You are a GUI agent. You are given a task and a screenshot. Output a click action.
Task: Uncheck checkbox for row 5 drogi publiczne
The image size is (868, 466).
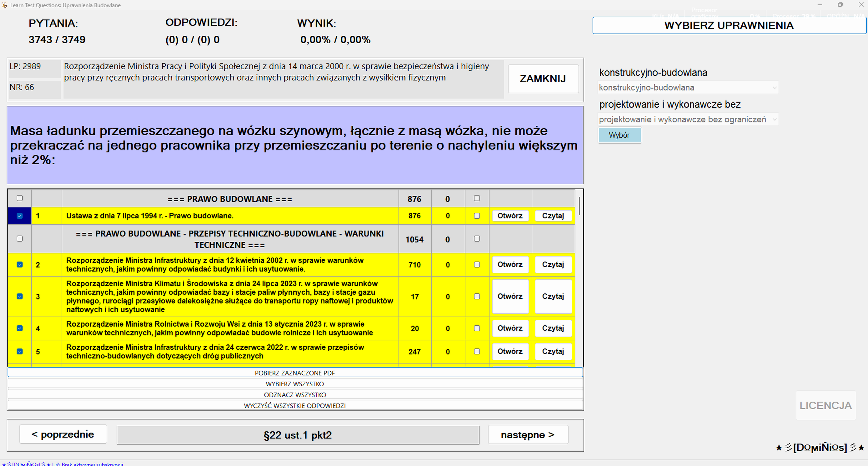[x=19, y=351]
